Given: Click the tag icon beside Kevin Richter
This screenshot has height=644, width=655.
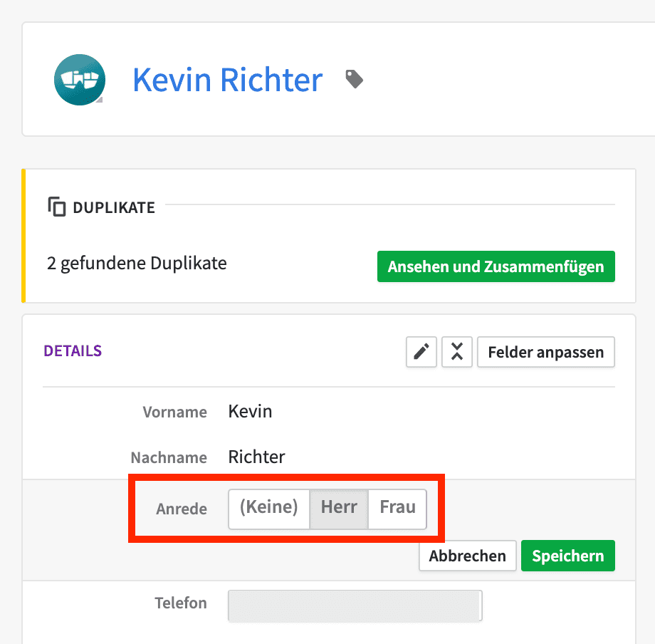Looking at the screenshot, I should pos(355,79).
